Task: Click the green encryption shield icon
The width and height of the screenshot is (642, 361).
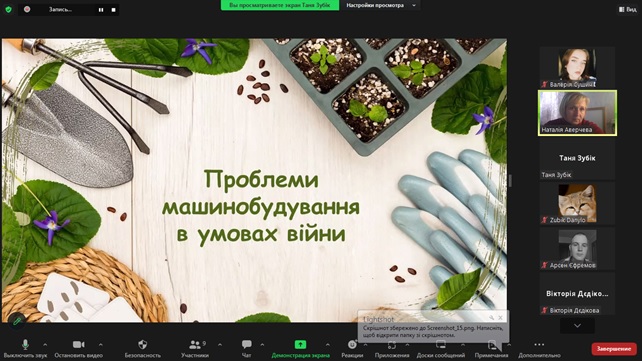Action: (9, 9)
